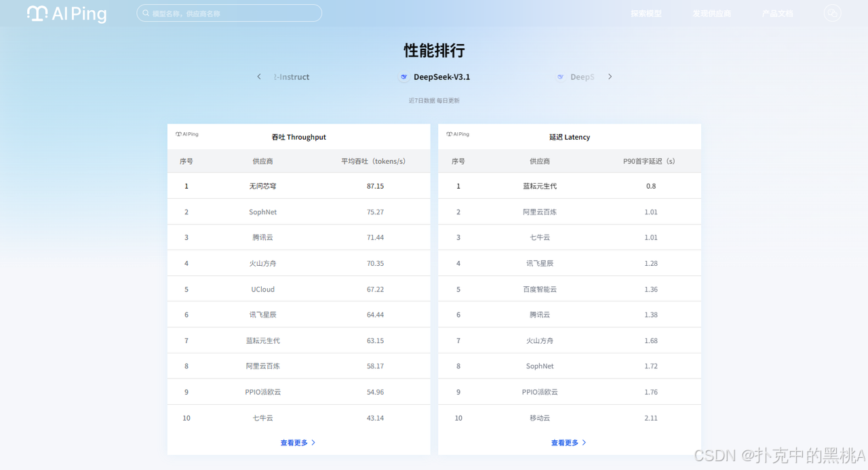Go to previous model with left chevron

tap(259, 77)
